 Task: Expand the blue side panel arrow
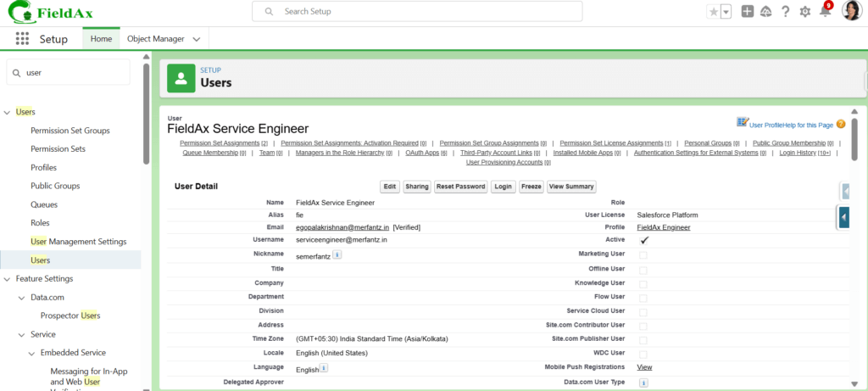point(843,217)
